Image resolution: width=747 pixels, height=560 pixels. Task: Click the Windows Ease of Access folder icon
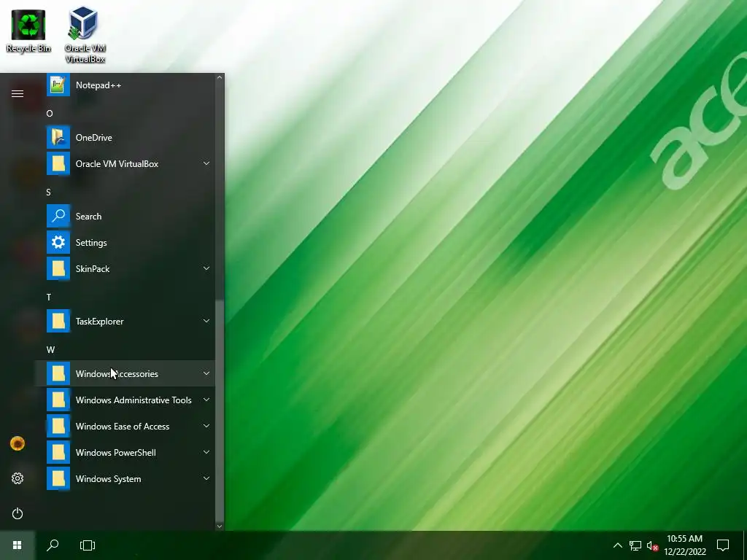[58, 426]
